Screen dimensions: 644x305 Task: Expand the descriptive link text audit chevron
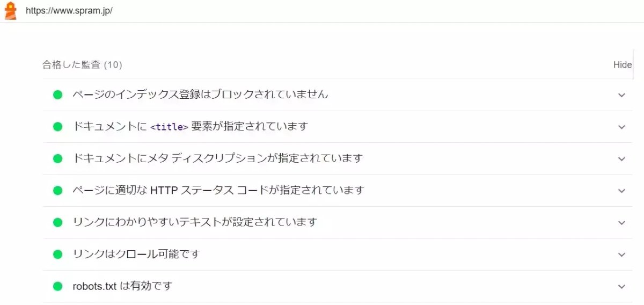pos(621,223)
